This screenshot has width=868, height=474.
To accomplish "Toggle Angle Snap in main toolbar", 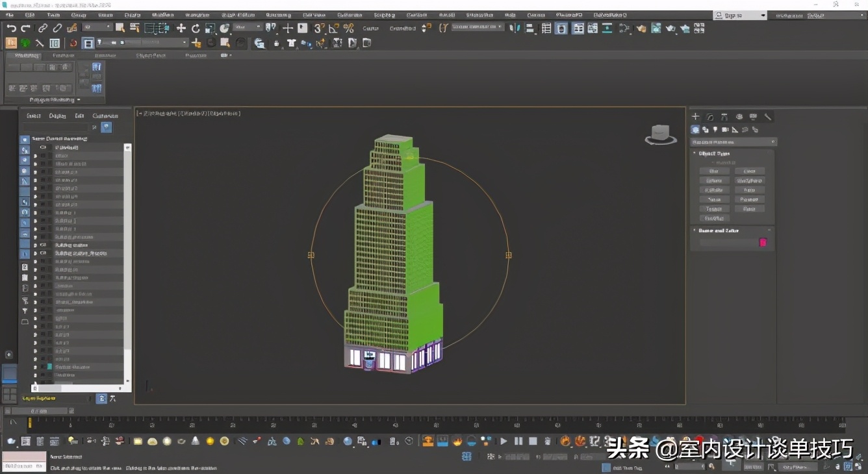I will pos(333,28).
